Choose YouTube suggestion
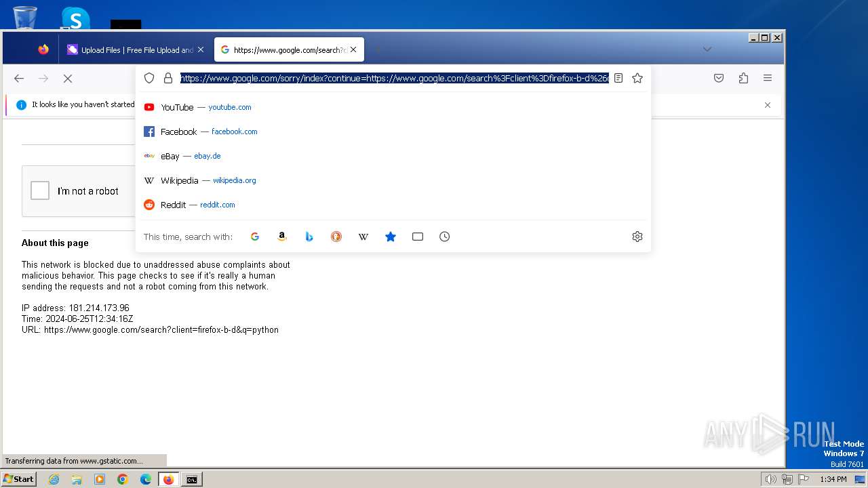868x488 pixels. [x=393, y=107]
